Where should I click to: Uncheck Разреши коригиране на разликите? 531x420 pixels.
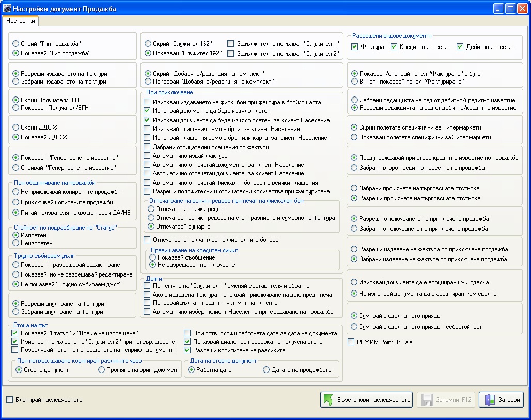tap(188, 350)
